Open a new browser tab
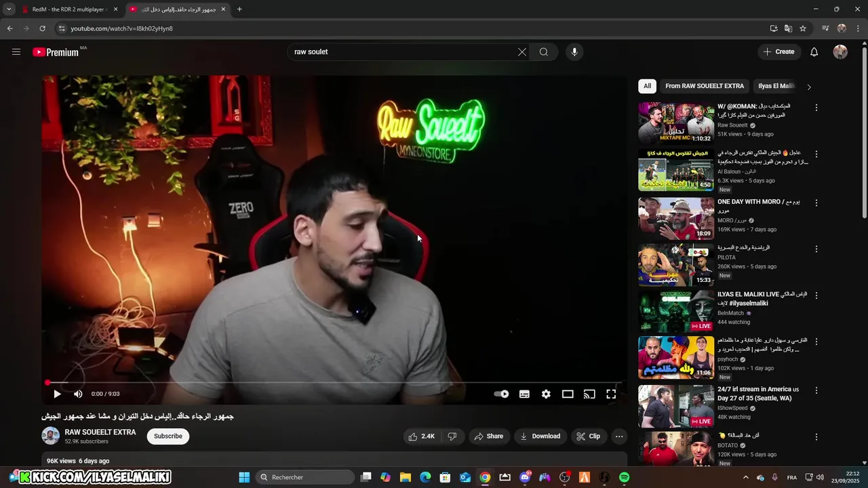 (239, 9)
